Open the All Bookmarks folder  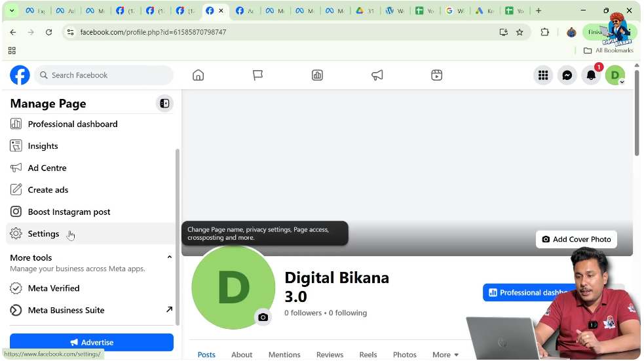pos(609,50)
